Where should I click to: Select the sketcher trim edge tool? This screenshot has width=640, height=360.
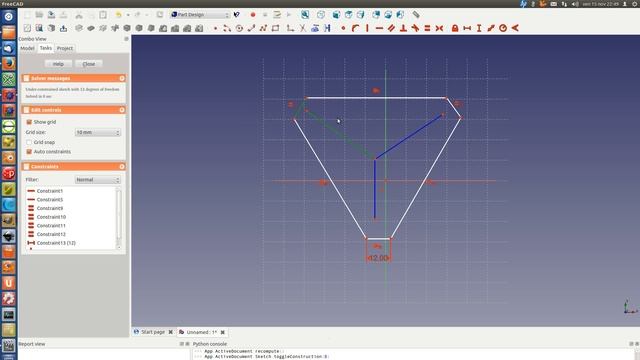(x=302, y=28)
